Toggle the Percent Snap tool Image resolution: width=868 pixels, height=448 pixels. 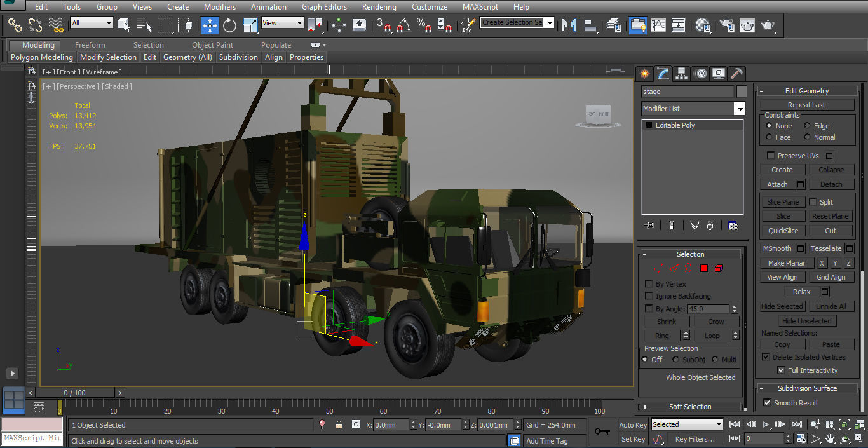point(424,25)
